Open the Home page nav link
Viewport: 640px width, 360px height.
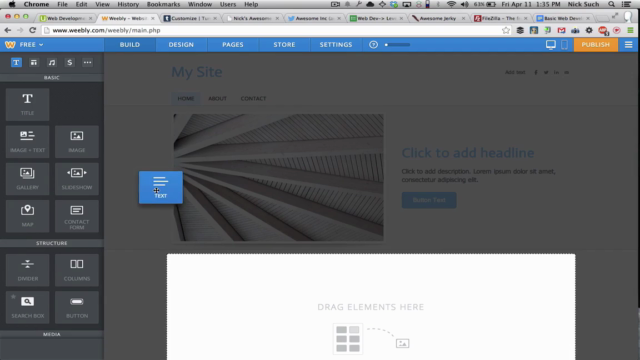click(x=186, y=98)
